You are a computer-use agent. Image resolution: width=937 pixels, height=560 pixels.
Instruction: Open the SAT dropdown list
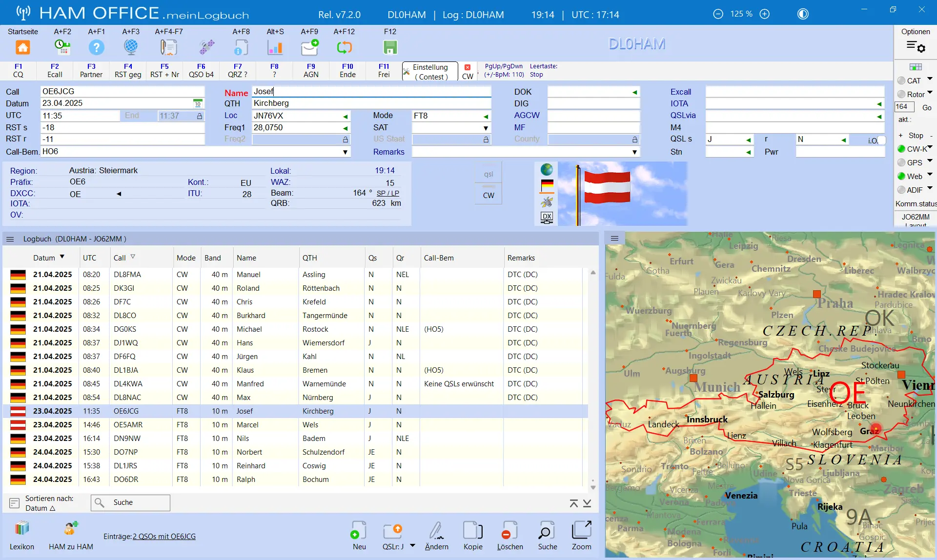pos(486,128)
